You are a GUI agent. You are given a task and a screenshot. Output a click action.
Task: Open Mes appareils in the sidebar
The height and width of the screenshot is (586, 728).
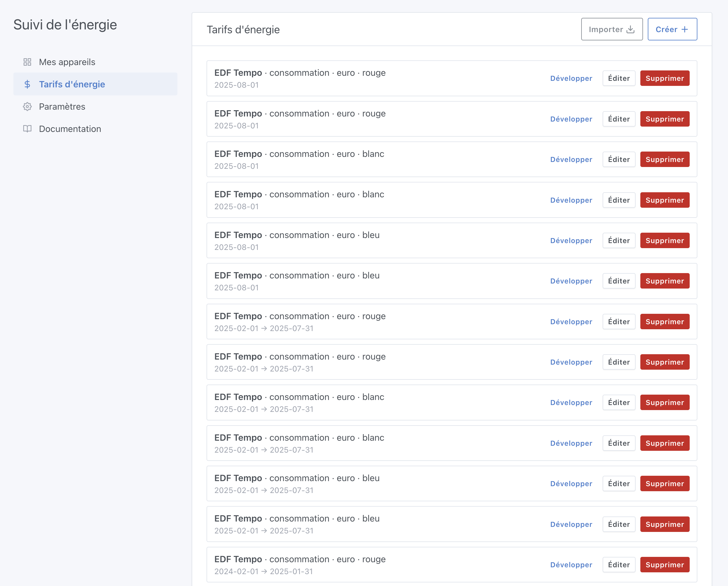point(67,62)
